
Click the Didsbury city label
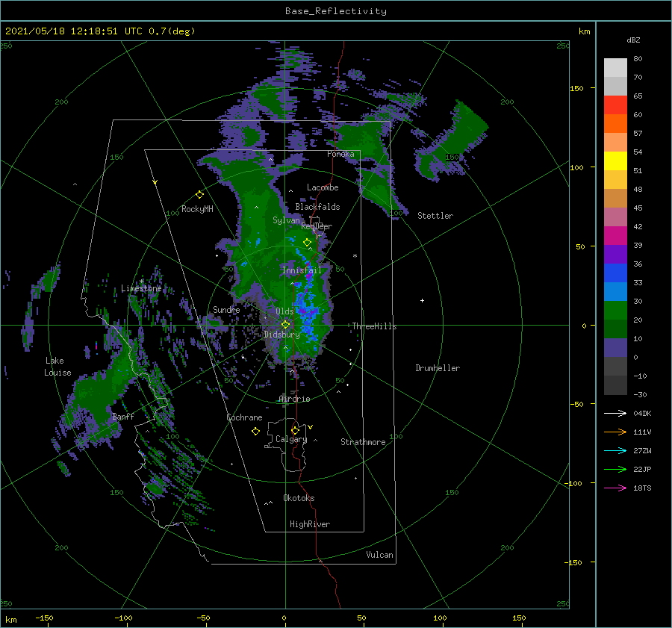[281, 335]
